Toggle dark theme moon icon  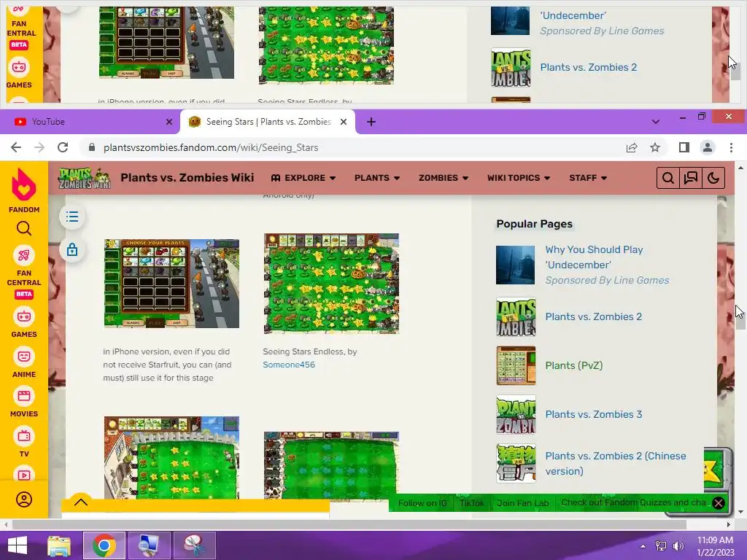713,178
